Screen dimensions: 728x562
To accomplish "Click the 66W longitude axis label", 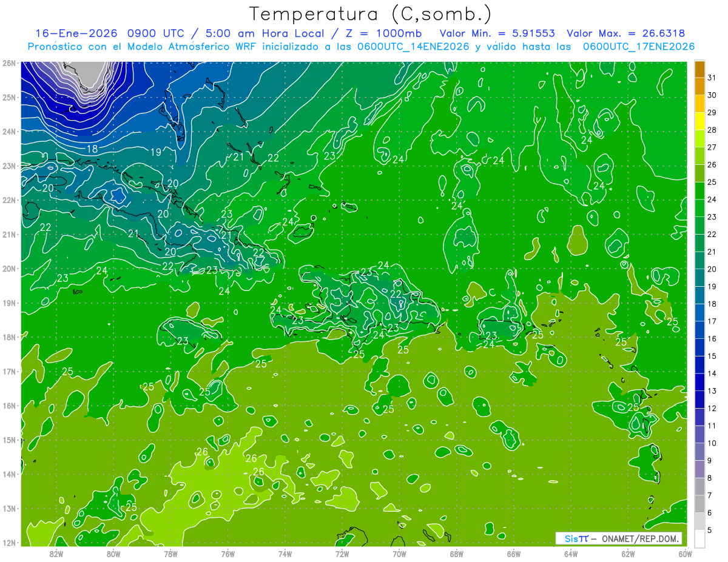I will pos(513,554).
